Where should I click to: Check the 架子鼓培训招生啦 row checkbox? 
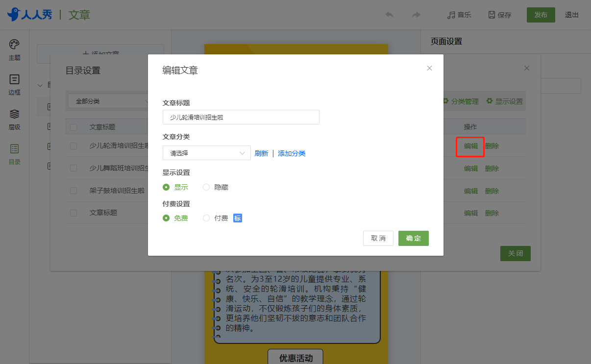tap(74, 191)
